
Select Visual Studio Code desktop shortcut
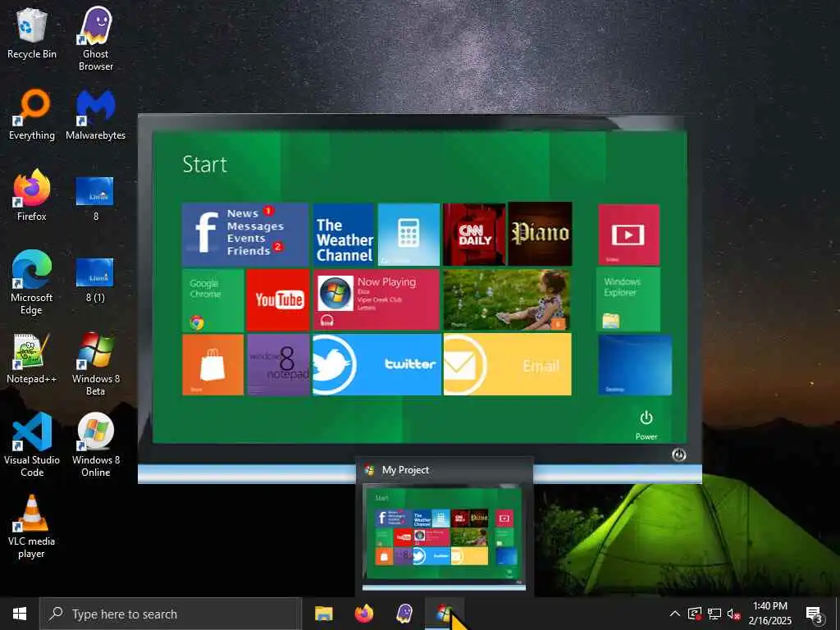[32, 445]
